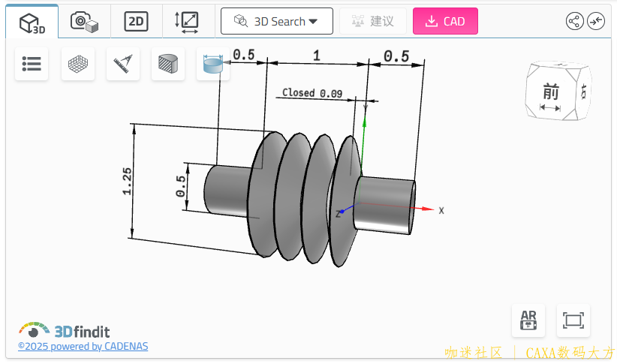The width and height of the screenshot is (617, 364).
Task: Click the X axis label
Action: pyautogui.click(x=441, y=211)
